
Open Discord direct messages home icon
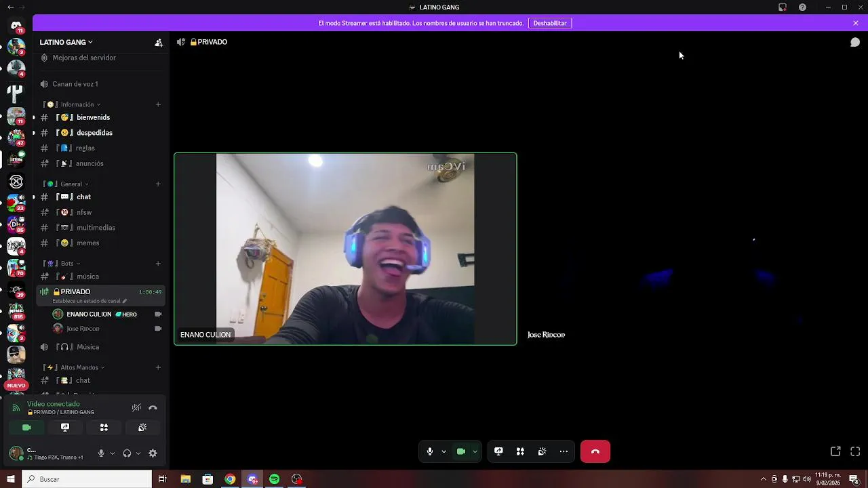tap(16, 25)
